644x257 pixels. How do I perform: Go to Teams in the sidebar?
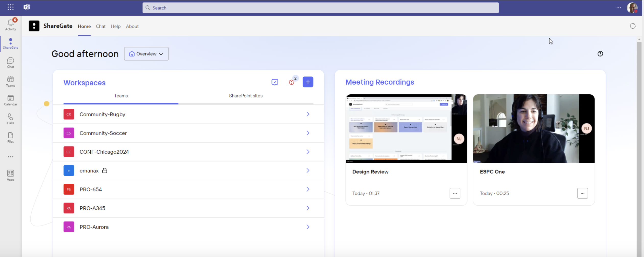tap(10, 81)
